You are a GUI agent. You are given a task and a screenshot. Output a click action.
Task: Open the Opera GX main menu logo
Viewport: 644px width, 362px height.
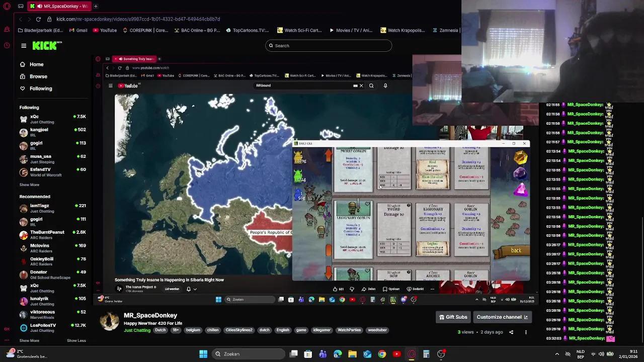[x=7, y=6]
